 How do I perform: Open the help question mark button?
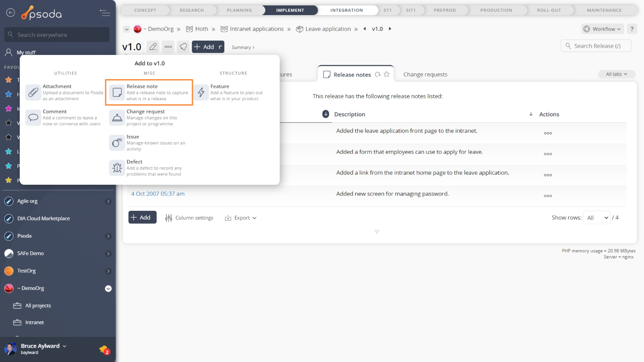coord(632,29)
